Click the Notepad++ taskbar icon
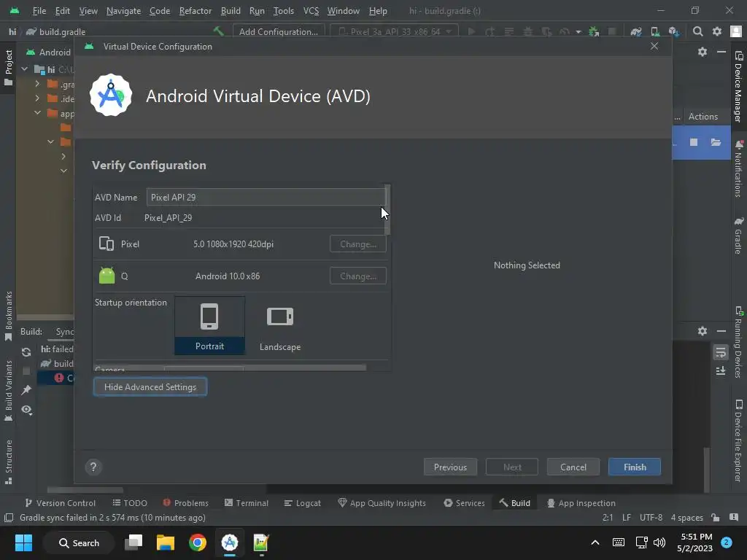This screenshot has width=747, height=560. coord(261,542)
